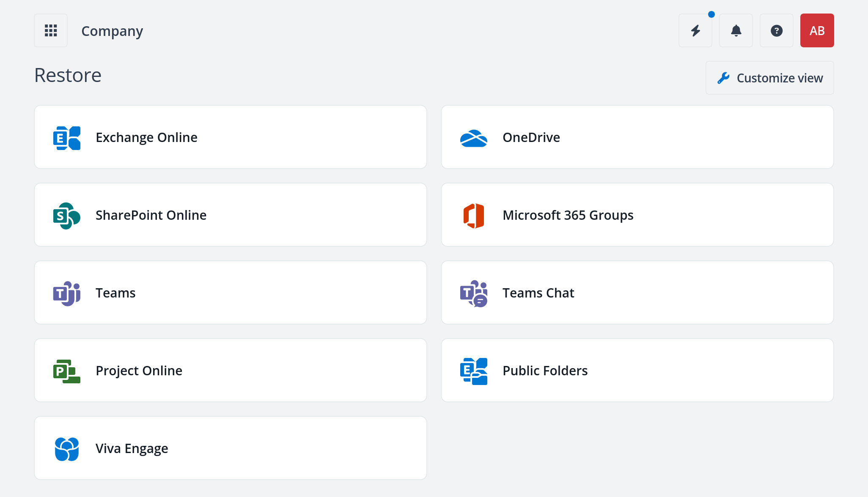The height and width of the screenshot is (497, 868).
Task: Select the Teams label
Action: [115, 293]
